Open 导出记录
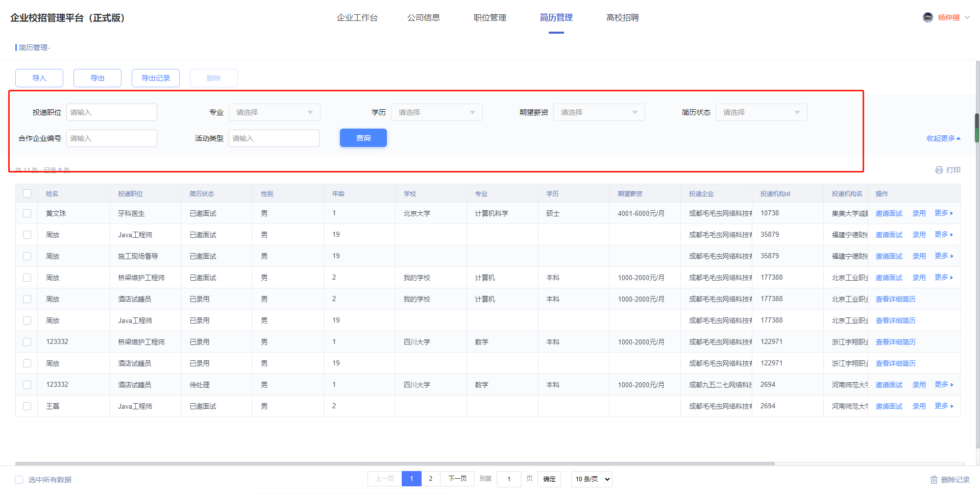 click(156, 78)
